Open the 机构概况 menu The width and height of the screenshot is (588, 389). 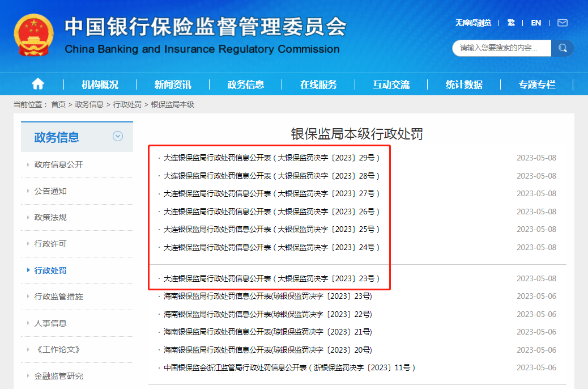[100, 84]
